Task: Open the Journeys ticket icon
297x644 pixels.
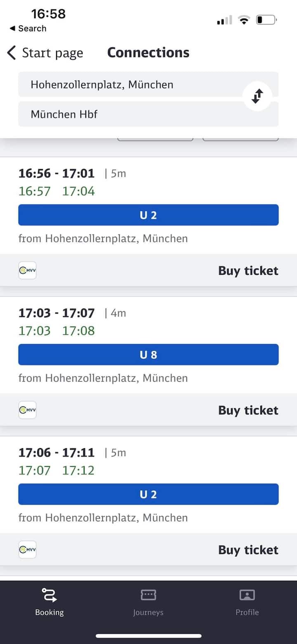Action: pyautogui.click(x=148, y=595)
